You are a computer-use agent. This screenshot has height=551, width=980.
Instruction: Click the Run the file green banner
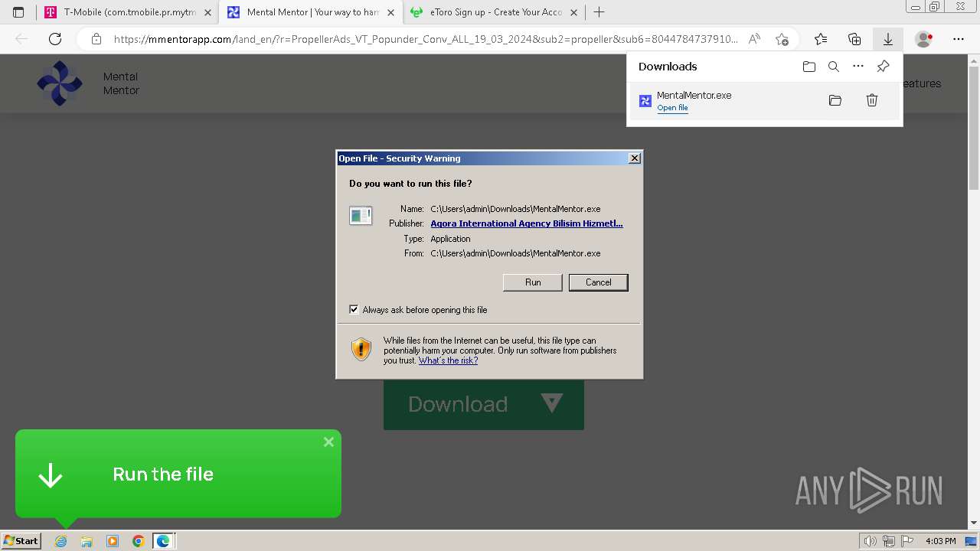178,474
